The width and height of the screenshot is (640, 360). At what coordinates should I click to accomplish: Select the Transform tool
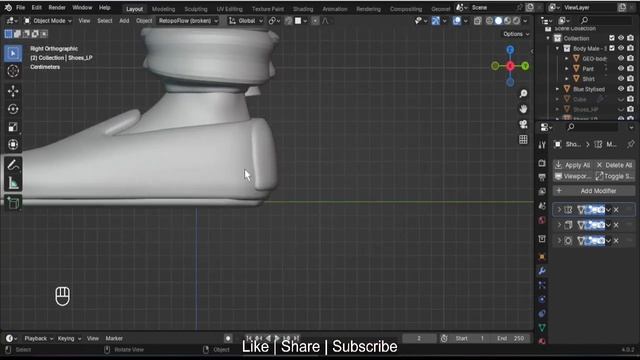[13, 144]
